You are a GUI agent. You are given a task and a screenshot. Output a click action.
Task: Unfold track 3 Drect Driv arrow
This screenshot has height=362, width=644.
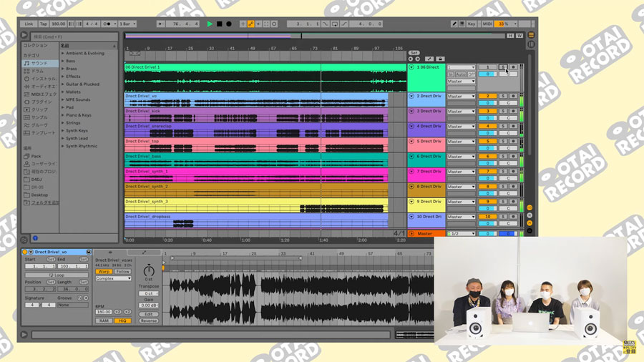coord(411,111)
